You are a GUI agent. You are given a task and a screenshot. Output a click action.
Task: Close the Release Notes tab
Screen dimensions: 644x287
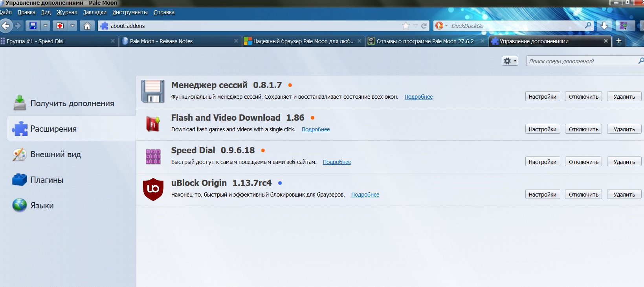click(x=236, y=41)
